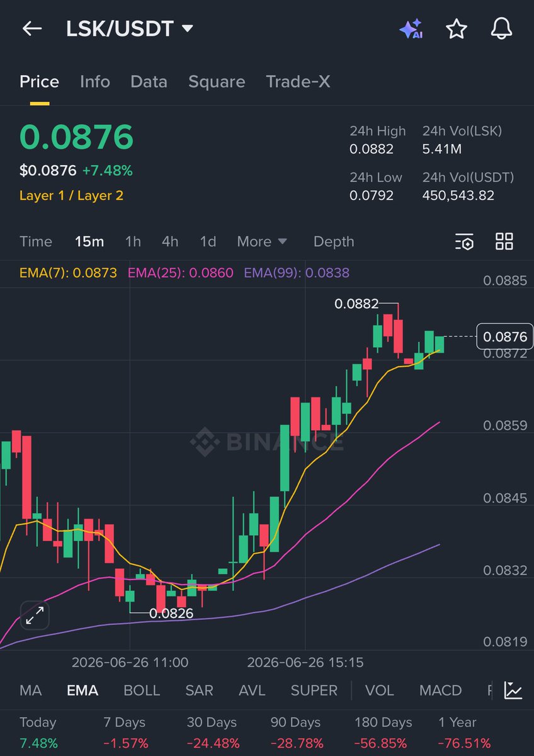The width and height of the screenshot is (534, 756).
Task: Go back using the arrow icon
Action: pos(31,29)
